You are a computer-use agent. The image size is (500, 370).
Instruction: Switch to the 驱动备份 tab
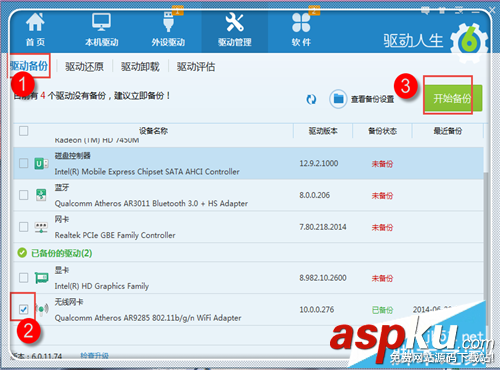coord(29,66)
